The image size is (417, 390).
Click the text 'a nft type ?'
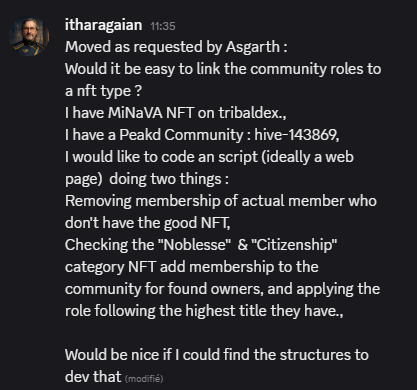103,91
